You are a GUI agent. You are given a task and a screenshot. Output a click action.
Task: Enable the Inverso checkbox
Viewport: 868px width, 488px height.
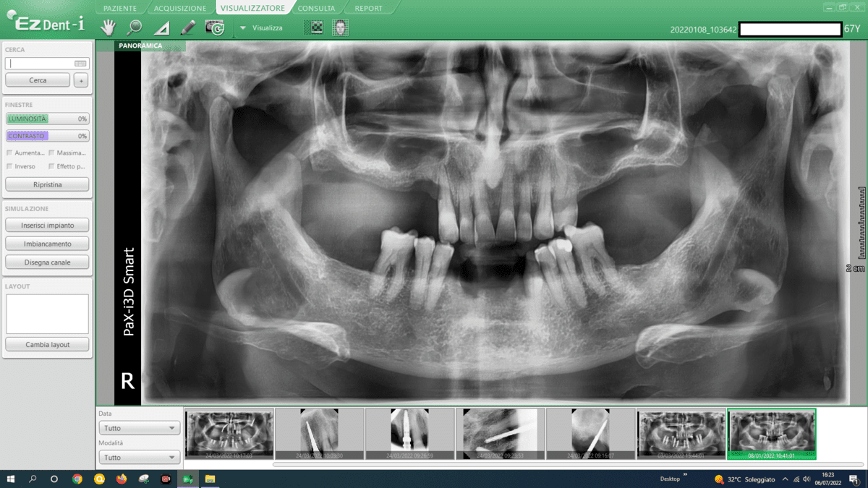point(9,166)
